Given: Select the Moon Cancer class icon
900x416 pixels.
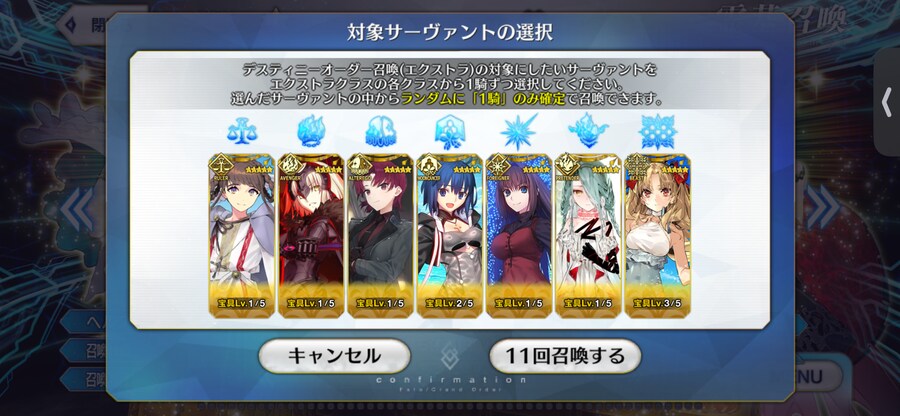Looking at the screenshot, I should [449, 131].
